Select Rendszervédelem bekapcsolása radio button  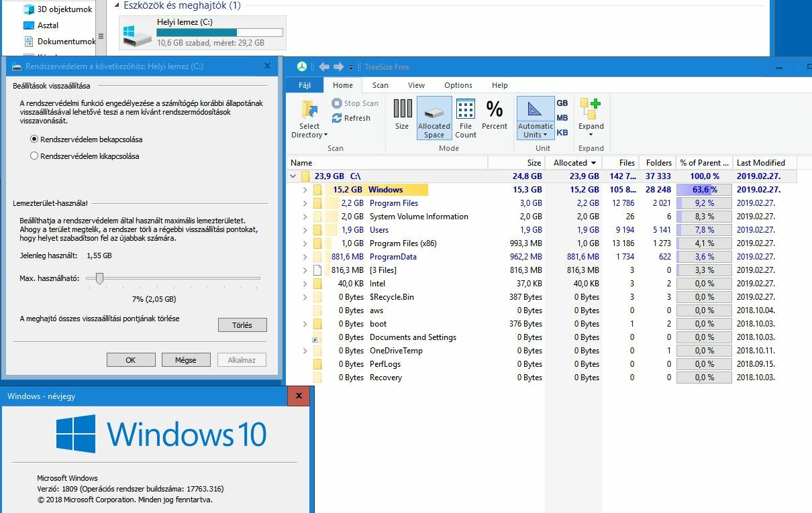click(35, 139)
